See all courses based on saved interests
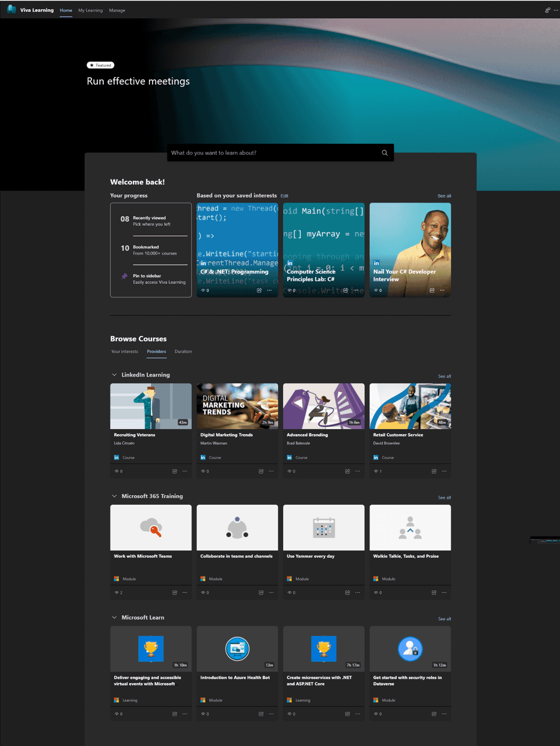560x746 pixels. tap(444, 196)
